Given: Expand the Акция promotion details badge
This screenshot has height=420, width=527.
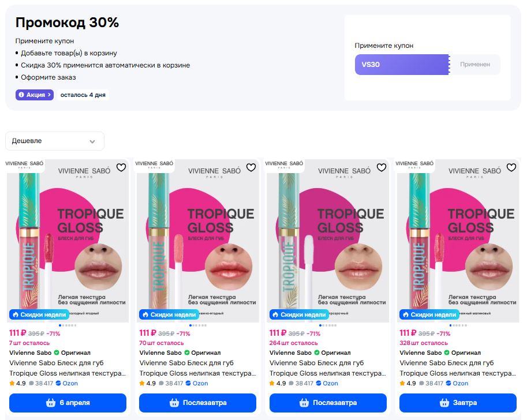Looking at the screenshot, I should [35, 95].
